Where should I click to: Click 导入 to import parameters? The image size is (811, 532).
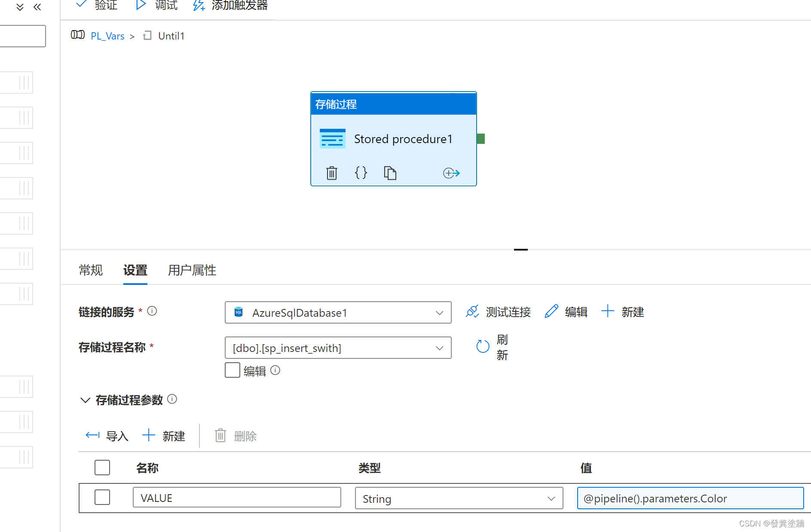(107, 436)
